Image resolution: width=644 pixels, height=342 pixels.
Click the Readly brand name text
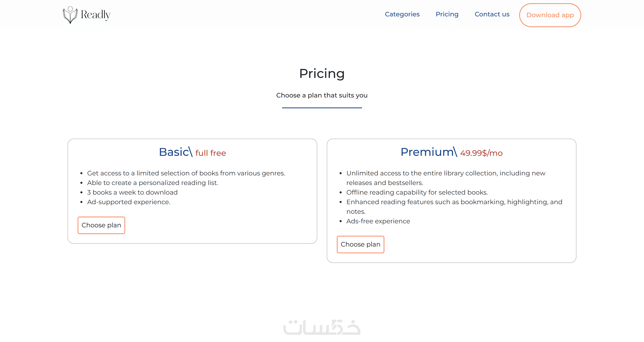(96, 15)
